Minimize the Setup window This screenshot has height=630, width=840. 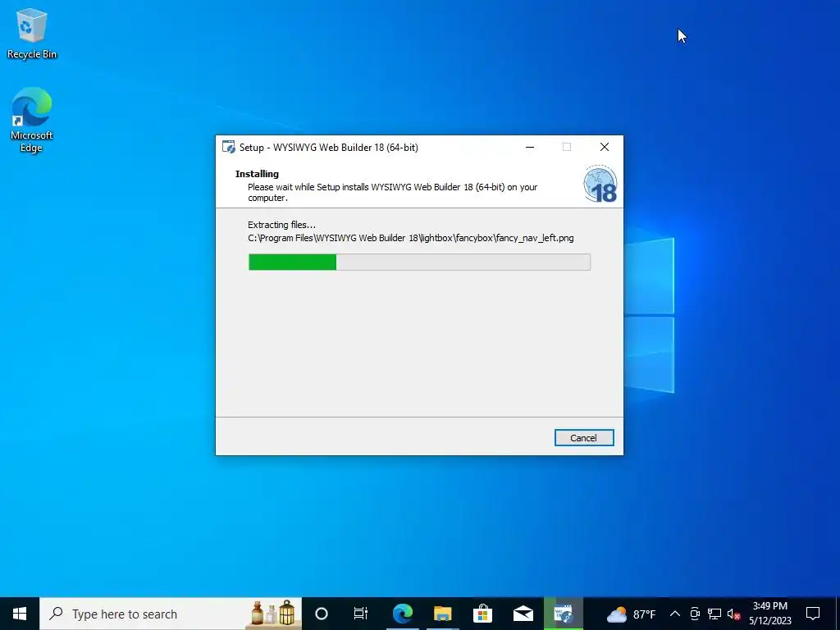pyautogui.click(x=530, y=147)
